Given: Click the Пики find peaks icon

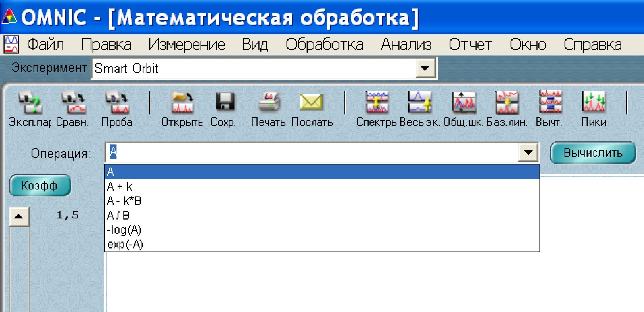Looking at the screenshot, I should coord(594,103).
